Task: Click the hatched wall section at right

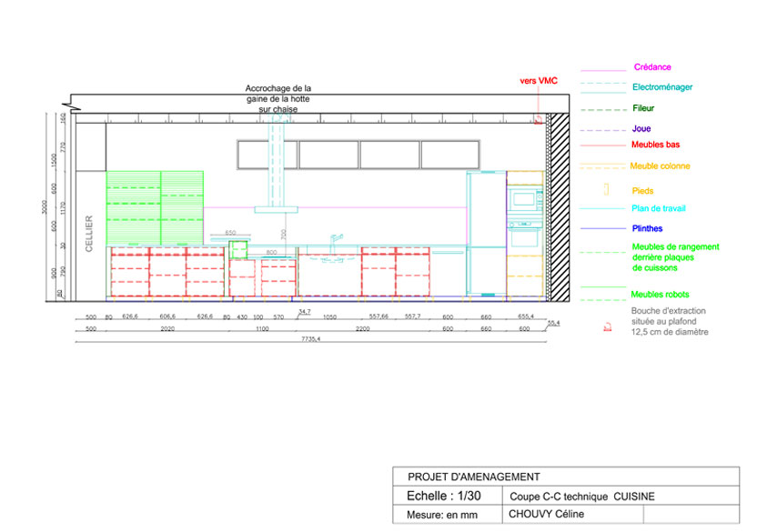Action: (560, 207)
